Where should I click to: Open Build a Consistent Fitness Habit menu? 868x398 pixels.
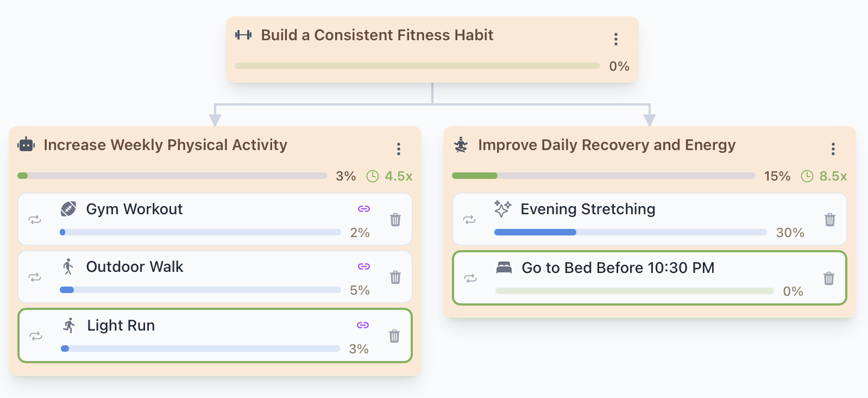click(615, 39)
